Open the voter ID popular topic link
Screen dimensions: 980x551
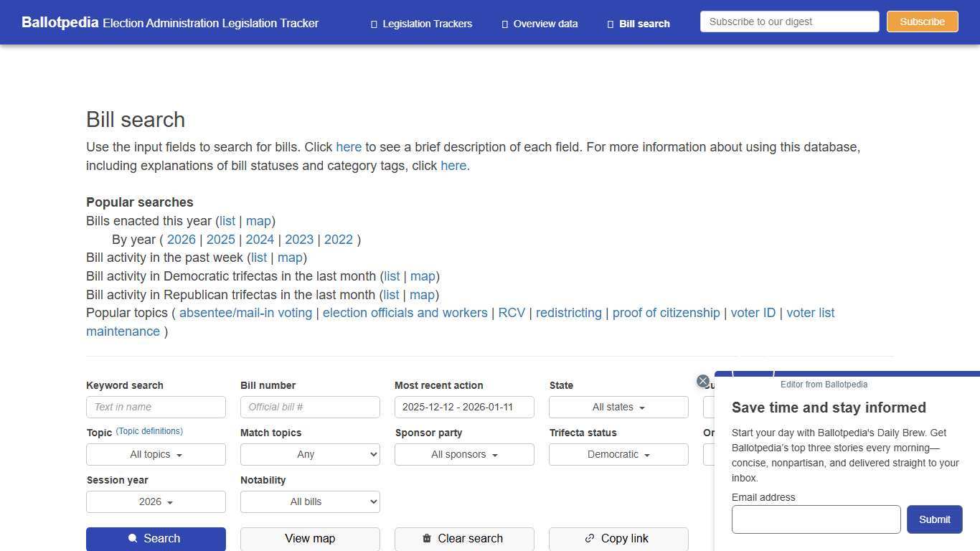[x=753, y=313]
